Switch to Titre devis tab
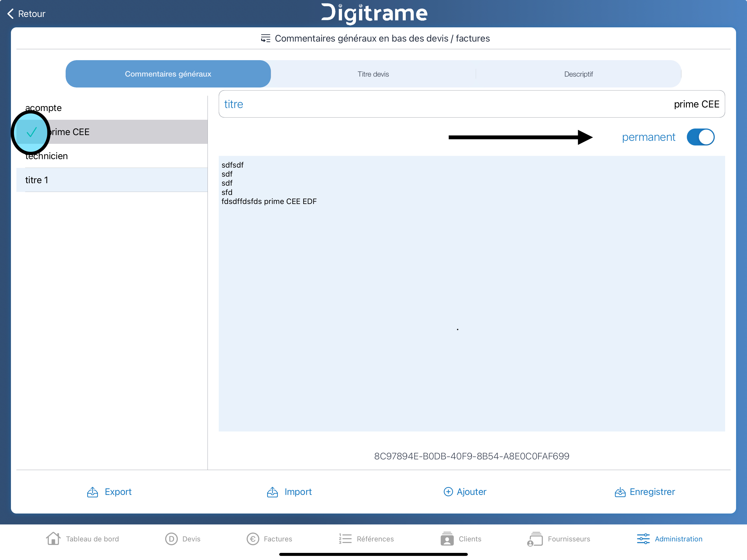Viewport: 747px width, 560px height. click(x=373, y=74)
